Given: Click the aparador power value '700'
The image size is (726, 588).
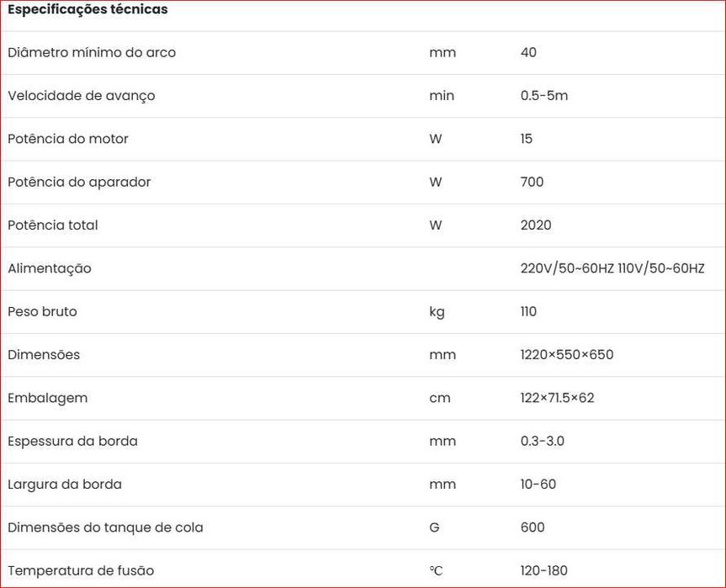Looking at the screenshot, I should pos(532,182).
